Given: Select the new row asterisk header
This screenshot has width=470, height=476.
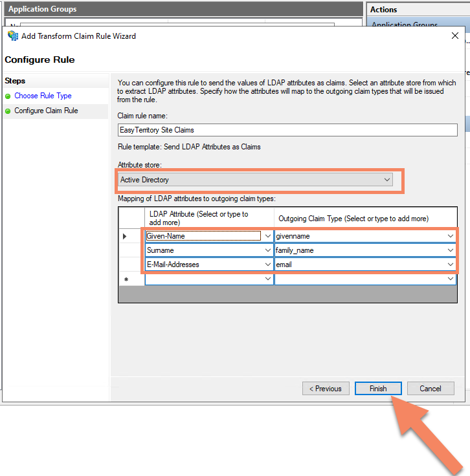Looking at the screenshot, I should pos(131,279).
